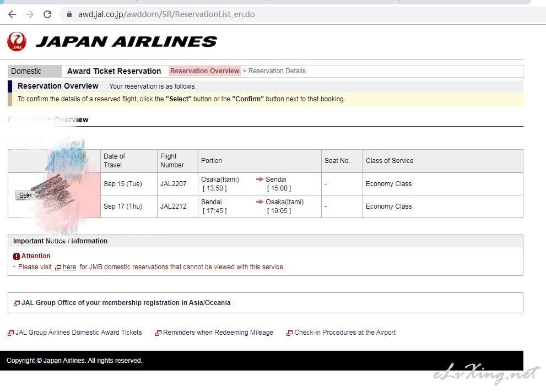This screenshot has height=392, width=546.
Task: Click 'Important Notice / Information' heading
Action: (60, 241)
